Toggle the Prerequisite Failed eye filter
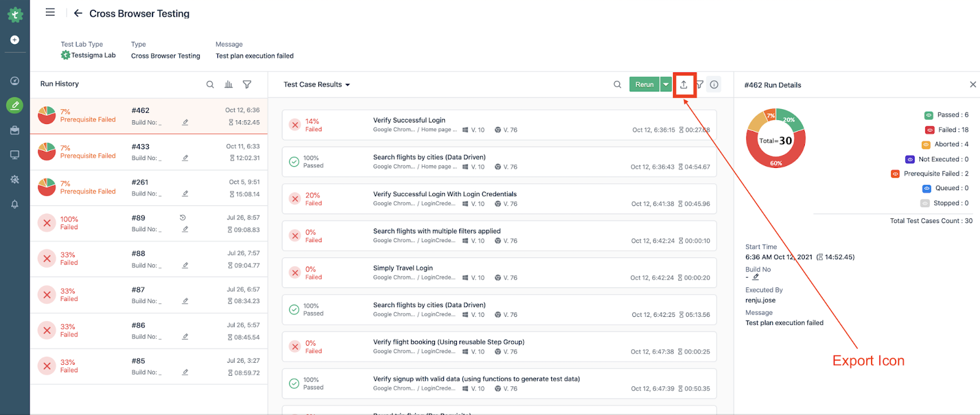Screen dimensions: 980x415 pos(895,174)
